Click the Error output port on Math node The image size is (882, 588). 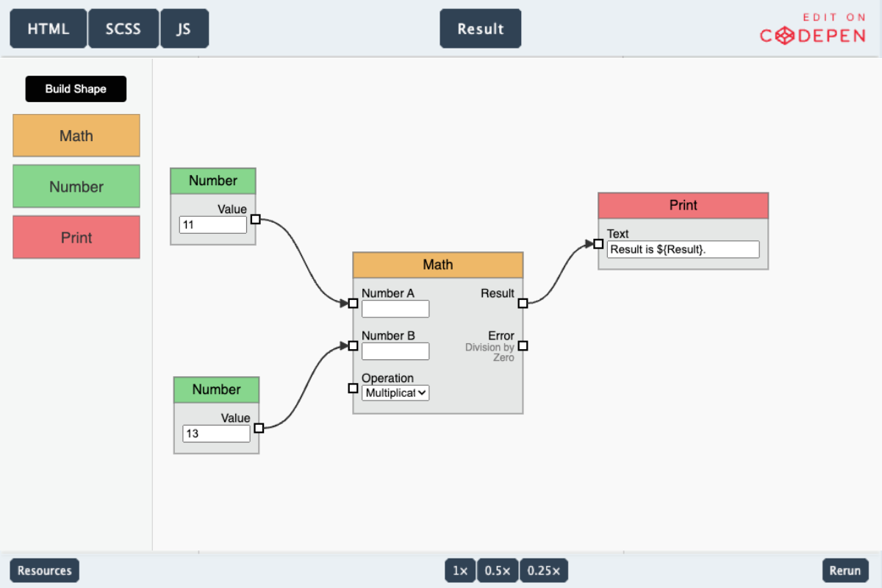[523, 345]
